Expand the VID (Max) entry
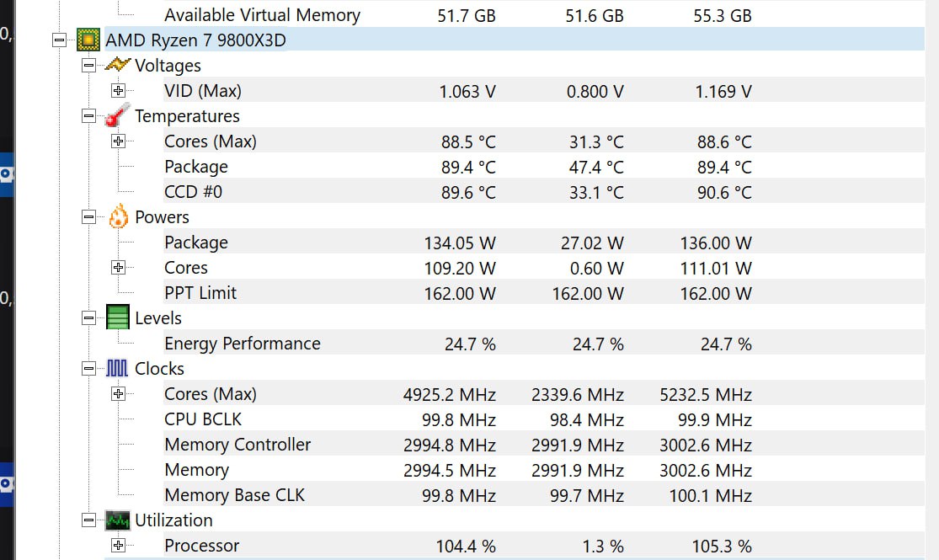Image resolution: width=939 pixels, height=560 pixels. pos(118,90)
